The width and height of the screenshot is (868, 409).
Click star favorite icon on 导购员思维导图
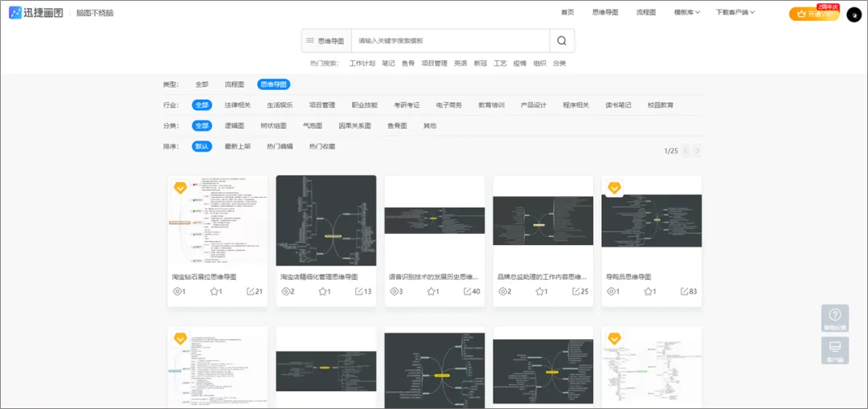[648, 291]
